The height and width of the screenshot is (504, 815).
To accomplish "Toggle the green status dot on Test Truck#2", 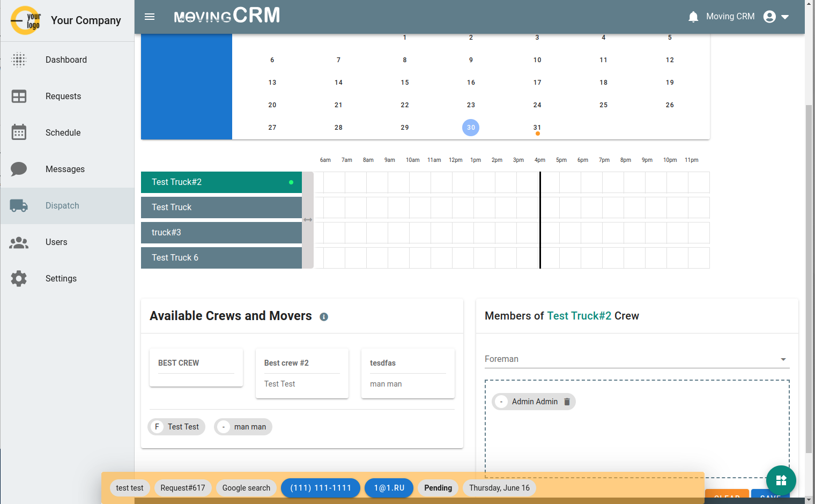I will coord(291,182).
